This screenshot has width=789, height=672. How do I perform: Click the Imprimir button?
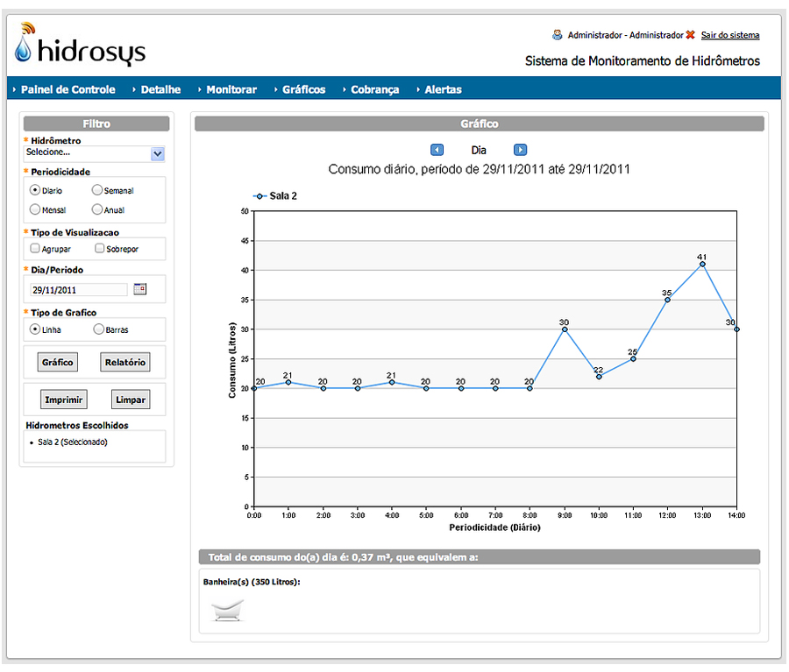(x=63, y=400)
